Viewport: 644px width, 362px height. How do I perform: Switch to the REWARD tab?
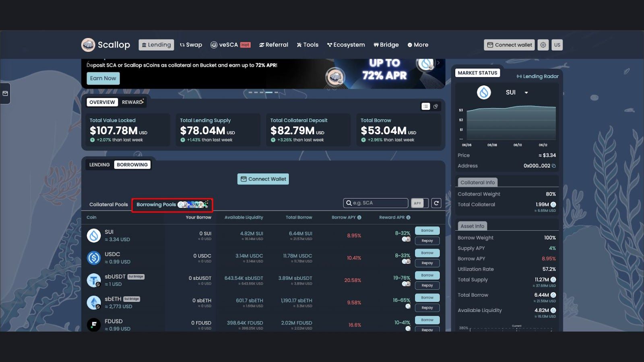(x=132, y=102)
